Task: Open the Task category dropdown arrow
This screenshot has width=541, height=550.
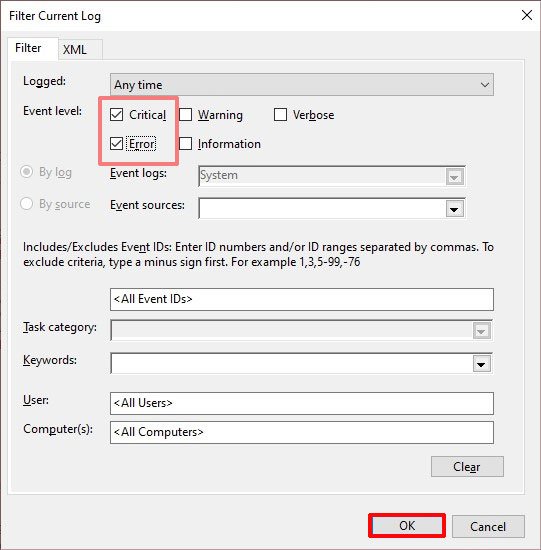Action: tap(481, 331)
